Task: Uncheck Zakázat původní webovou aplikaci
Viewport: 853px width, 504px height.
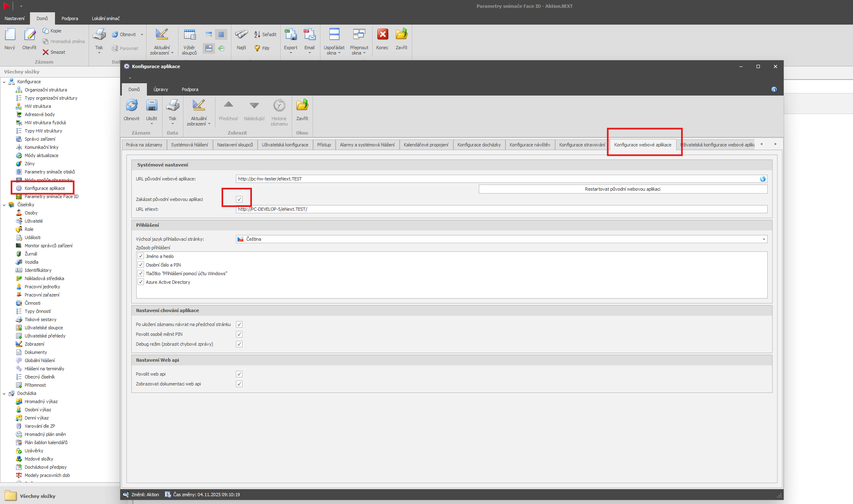Action: click(x=239, y=199)
